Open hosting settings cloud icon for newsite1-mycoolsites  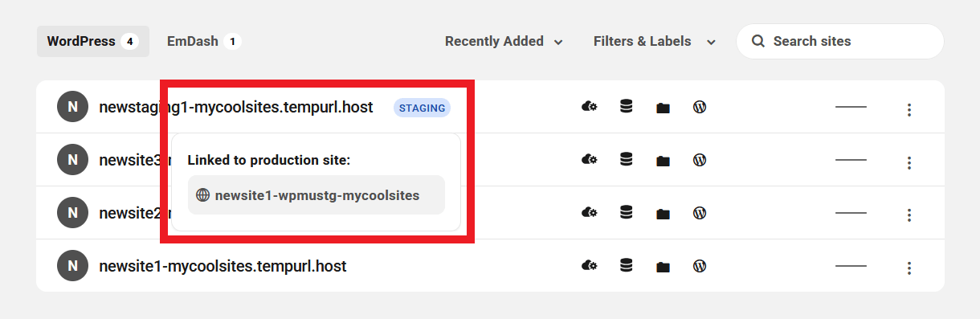click(589, 265)
